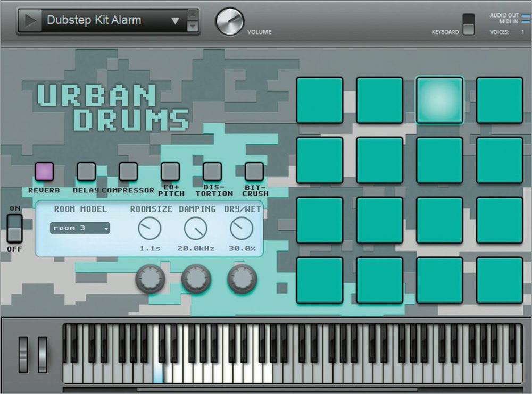
Task: Trigger drum pad row 3, column 1
Action: tap(320, 221)
